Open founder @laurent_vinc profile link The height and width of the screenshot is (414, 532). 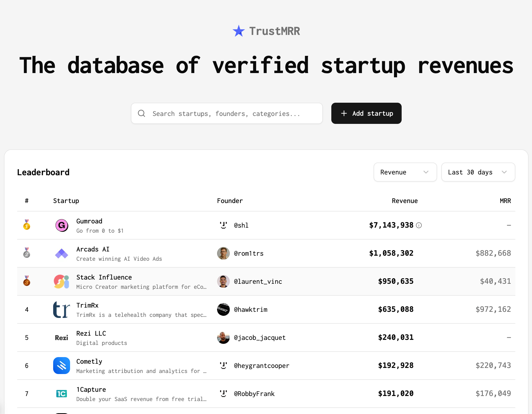(x=258, y=281)
